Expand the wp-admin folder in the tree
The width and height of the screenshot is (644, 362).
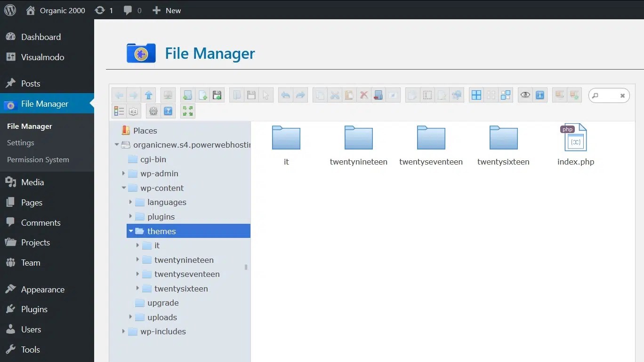pyautogui.click(x=123, y=173)
